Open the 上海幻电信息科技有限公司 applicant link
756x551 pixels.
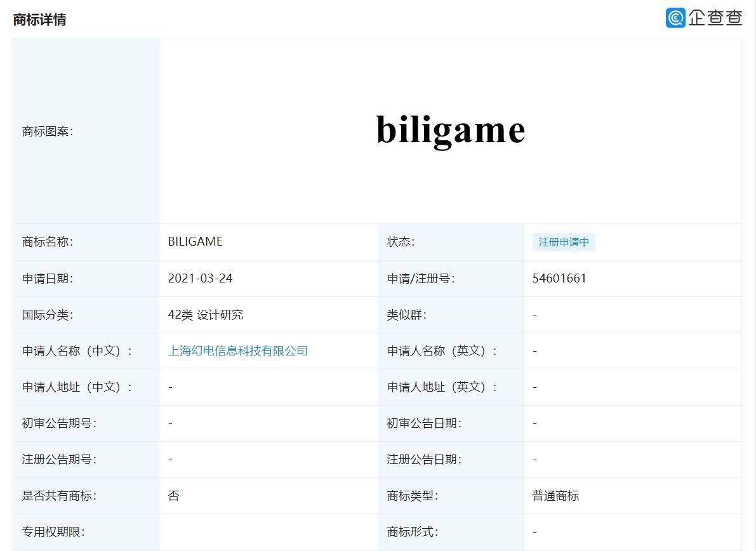click(237, 351)
